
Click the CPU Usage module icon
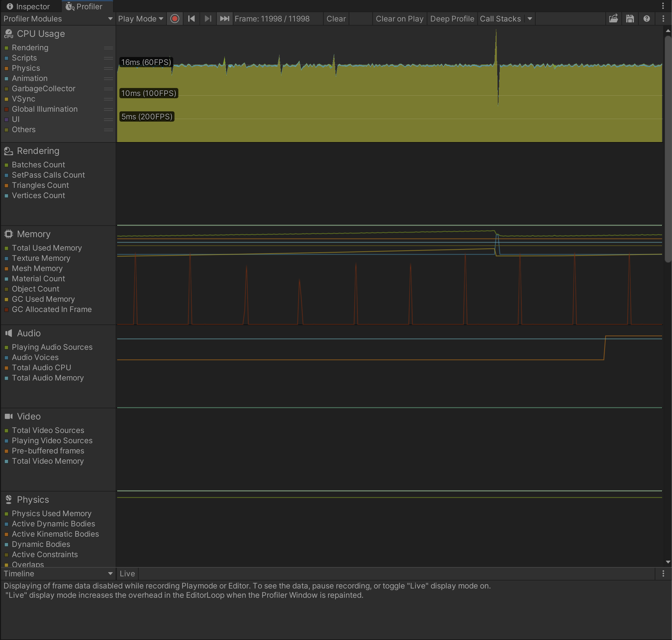click(8, 33)
